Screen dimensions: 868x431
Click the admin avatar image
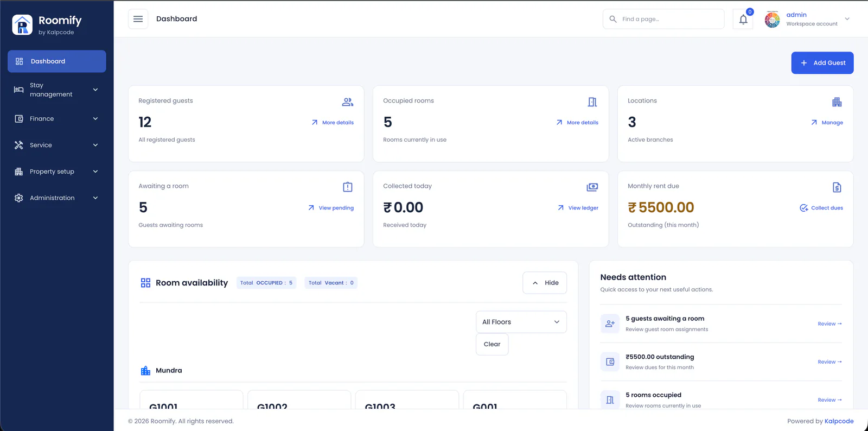(x=772, y=20)
